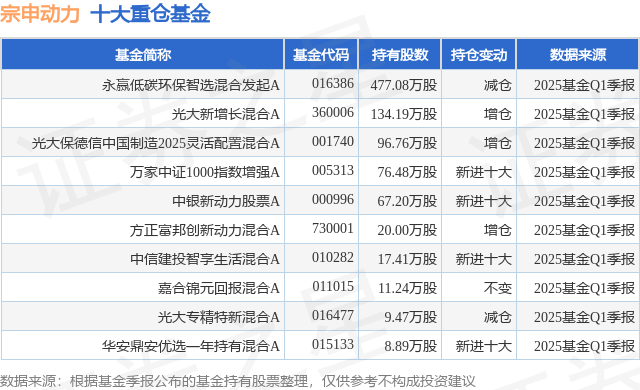The width and height of the screenshot is (640, 390).
Task: Select fund 永赢低碳环保智选混合发起A
Action: point(191,85)
